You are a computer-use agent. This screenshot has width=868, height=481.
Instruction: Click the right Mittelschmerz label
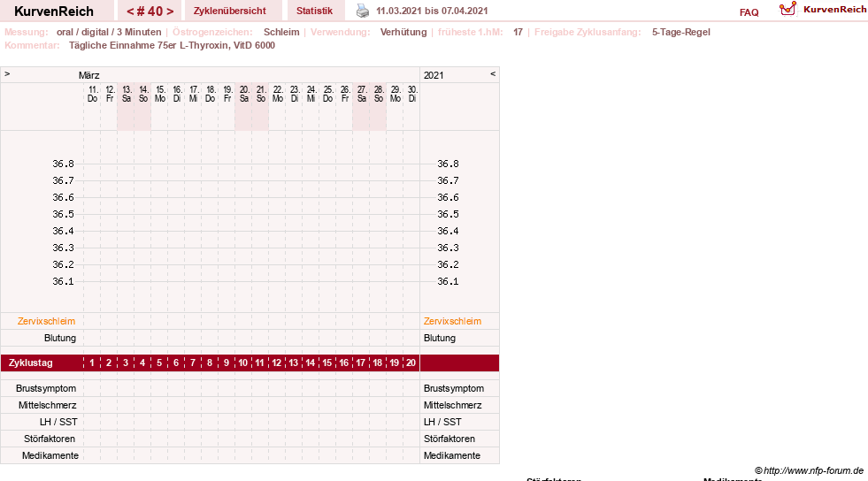[x=452, y=405]
